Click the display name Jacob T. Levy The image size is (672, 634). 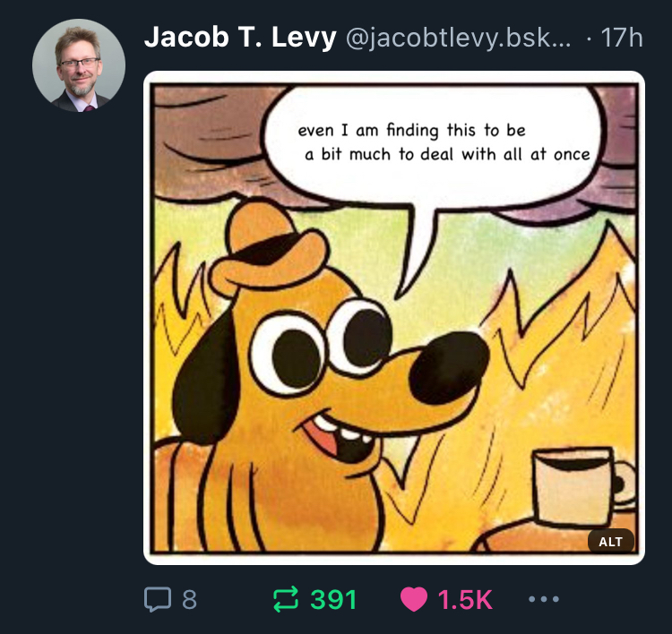pos(240,38)
